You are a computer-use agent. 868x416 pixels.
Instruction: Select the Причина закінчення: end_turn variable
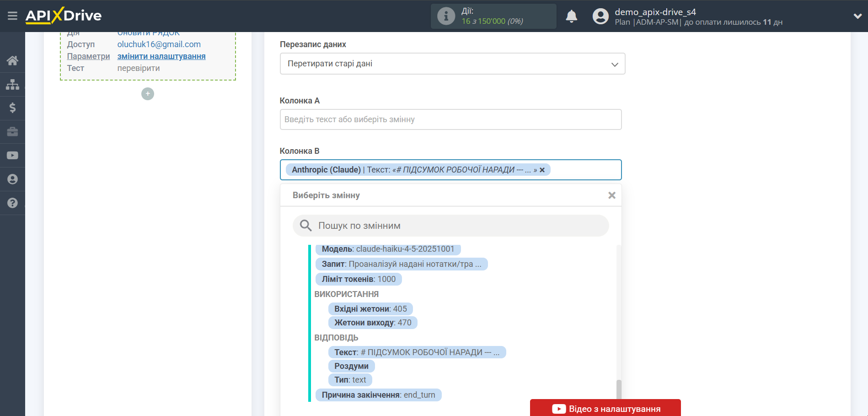(x=378, y=395)
